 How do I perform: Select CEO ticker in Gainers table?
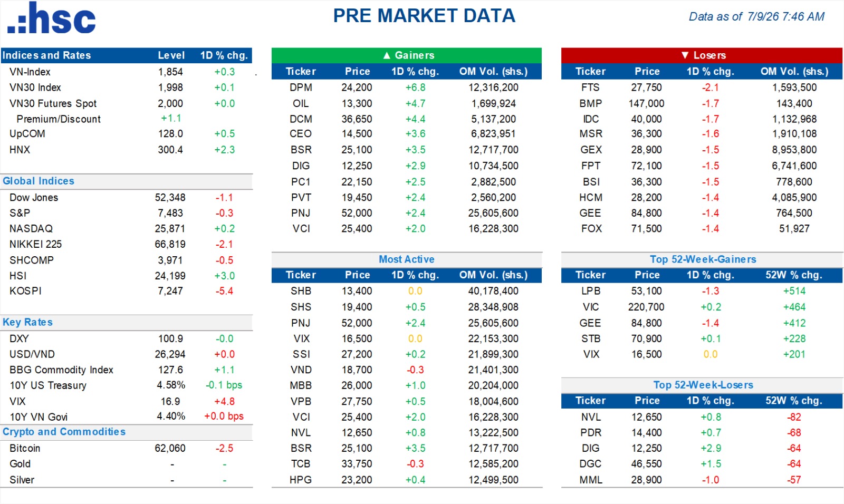(x=301, y=134)
